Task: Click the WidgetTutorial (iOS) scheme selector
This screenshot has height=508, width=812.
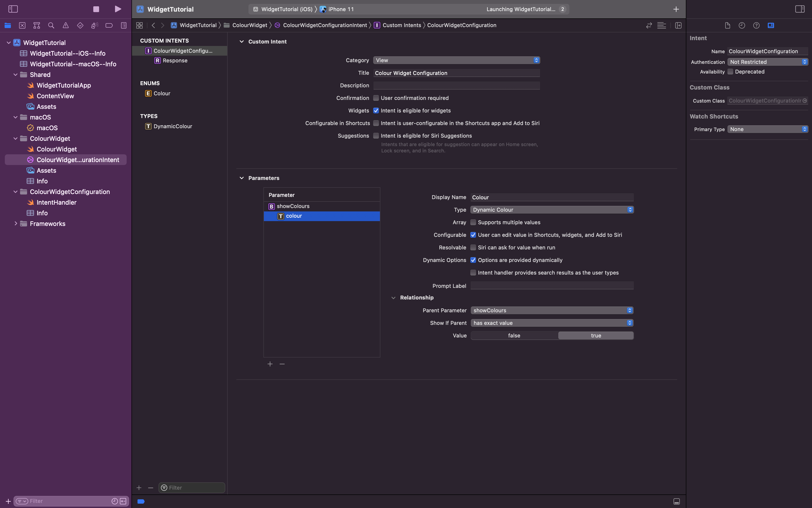Action: 283,9
